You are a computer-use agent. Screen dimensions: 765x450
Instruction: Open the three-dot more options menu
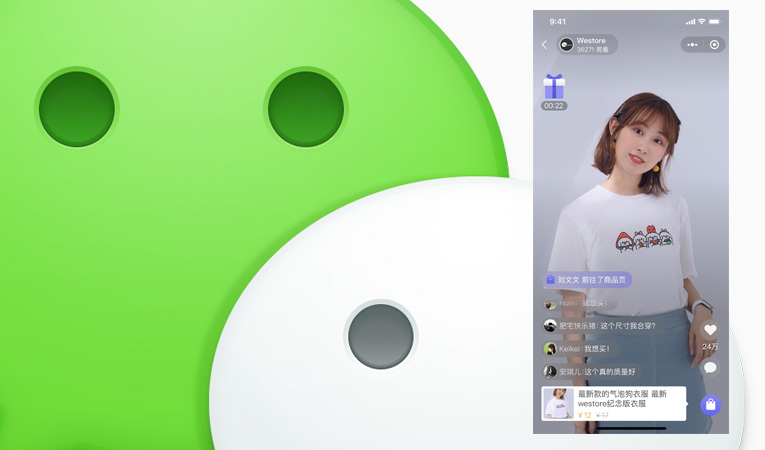692,45
